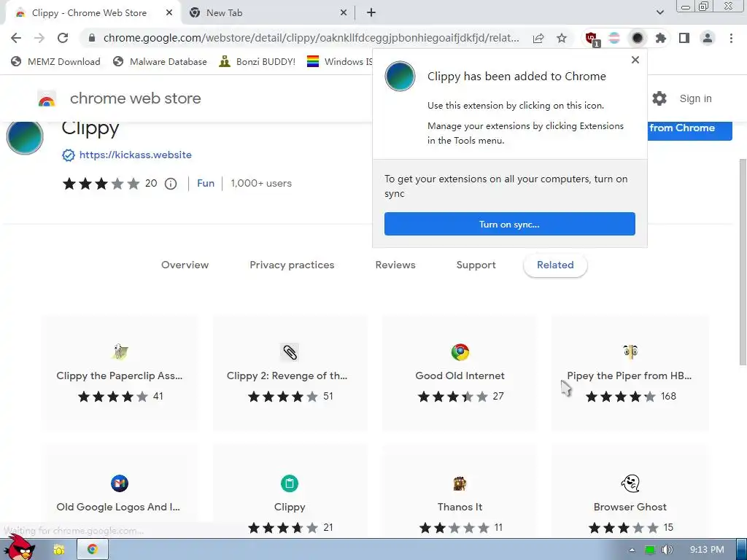The height and width of the screenshot is (560, 747).
Task: Click the chrome web store logo
Action: click(x=47, y=98)
